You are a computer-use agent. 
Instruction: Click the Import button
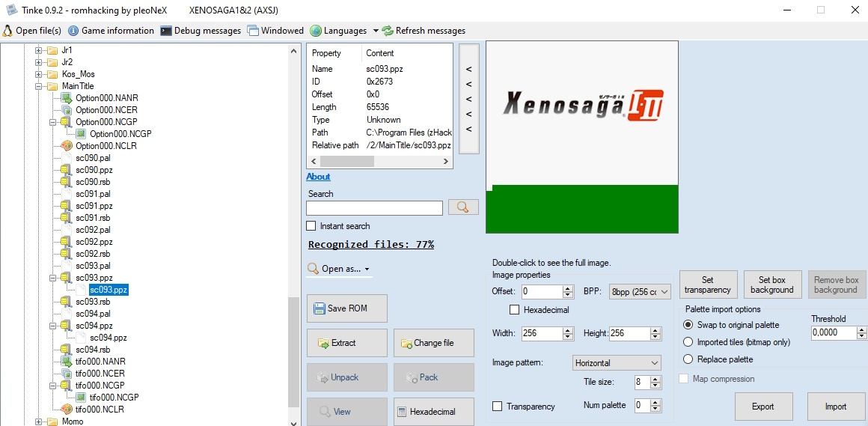click(836, 407)
